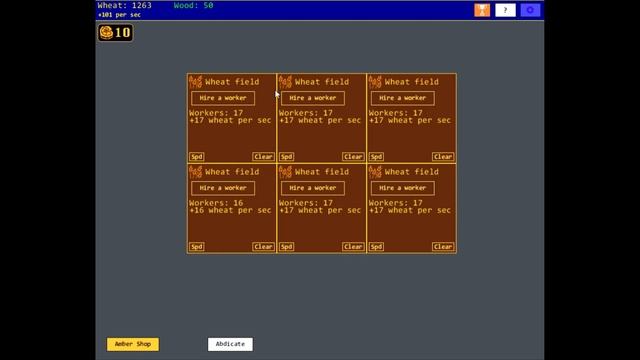Click 'Workers: 17' in top-left field
This screenshot has height=360, width=640.
[216, 113]
